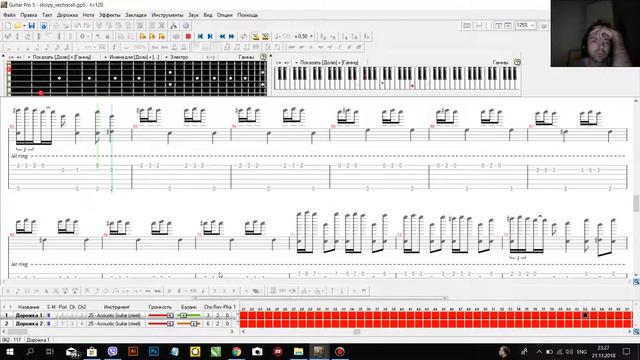Open instrument selector for Дорожка 1

pyautogui.click(x=115, y=316)
